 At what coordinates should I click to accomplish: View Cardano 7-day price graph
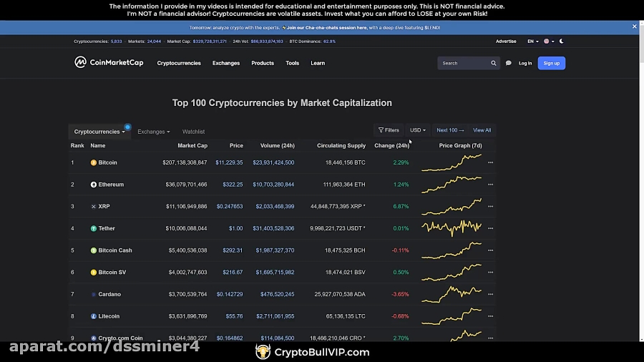pyautogui.click(x=452, y=294)
